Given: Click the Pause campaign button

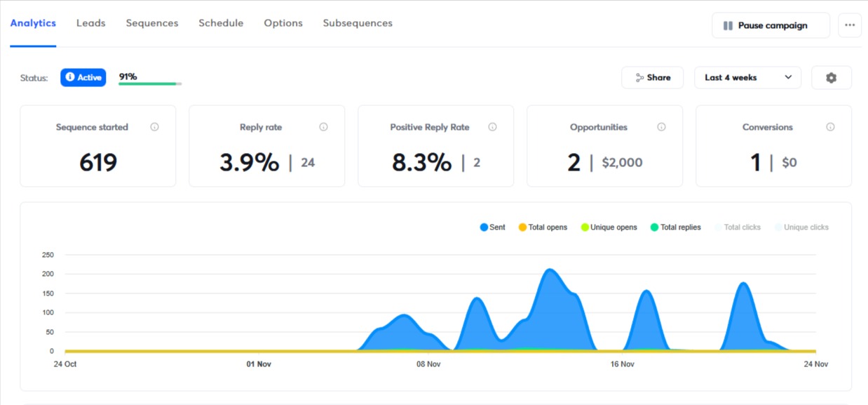Looking at the screenshot, I should pos(770,25).
